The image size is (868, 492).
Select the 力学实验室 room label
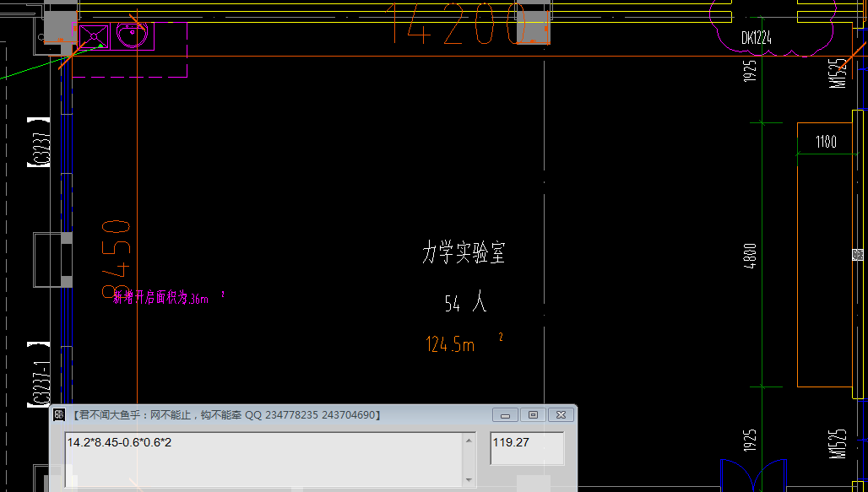point(464,252)
